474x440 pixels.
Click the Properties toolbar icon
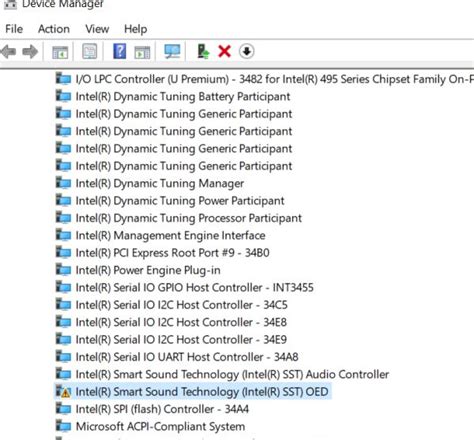(x=90, y=51)
